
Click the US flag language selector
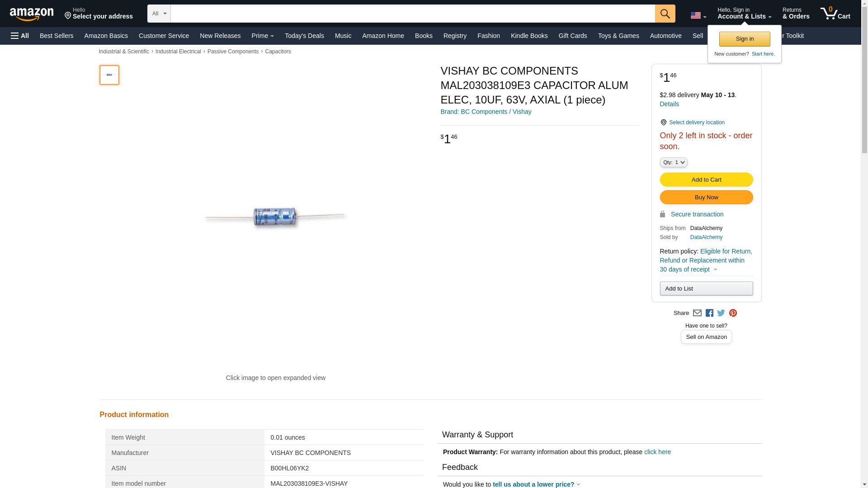click(x=698, y=15)
